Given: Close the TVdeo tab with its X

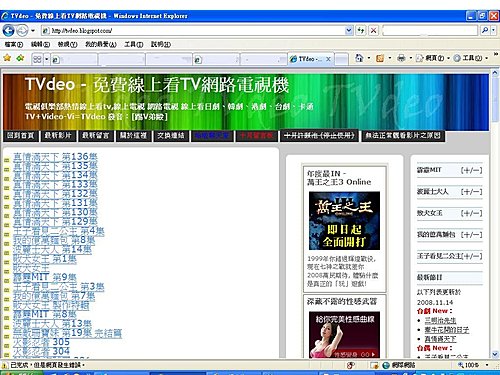Looking at the screenshot, I should pyautogui.click(x=328, y=59).
